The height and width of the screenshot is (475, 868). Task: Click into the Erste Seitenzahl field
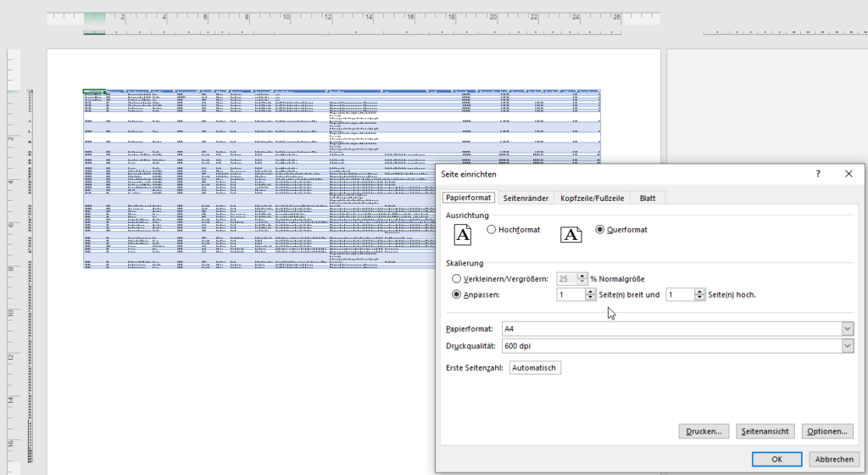pos(535,368)
